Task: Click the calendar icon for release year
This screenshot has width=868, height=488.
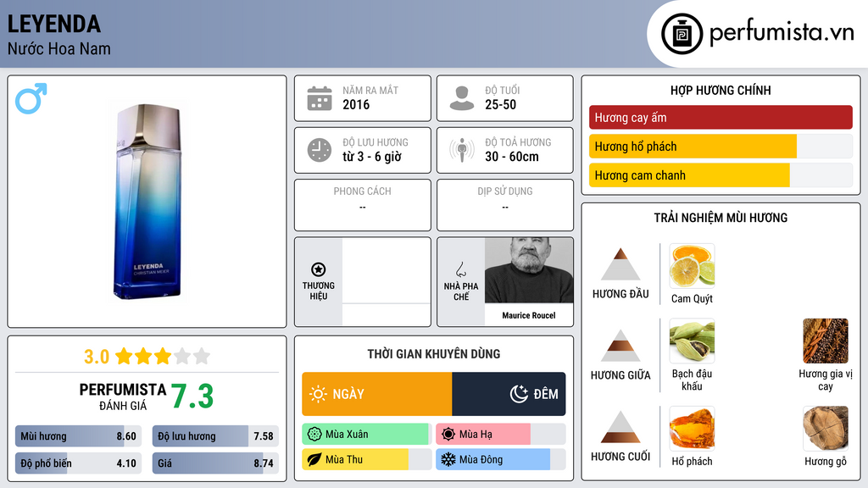Action: (x=320, y=98)
